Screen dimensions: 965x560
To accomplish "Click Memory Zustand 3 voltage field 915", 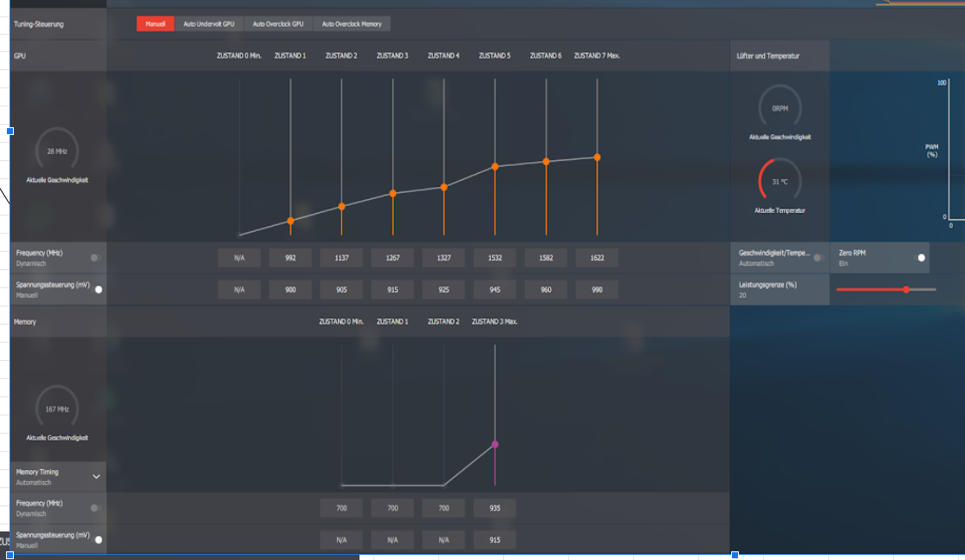I will point(495,540).
